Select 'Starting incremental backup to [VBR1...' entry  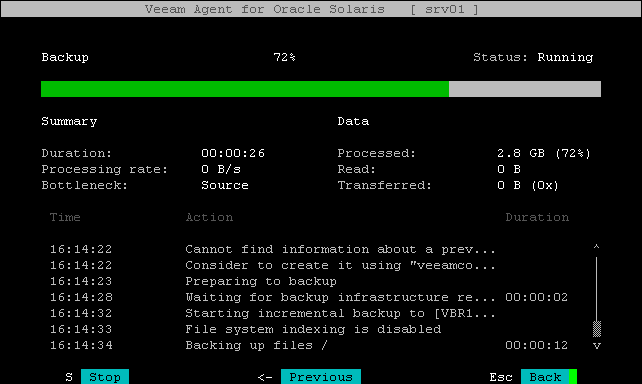pos(309,313)
